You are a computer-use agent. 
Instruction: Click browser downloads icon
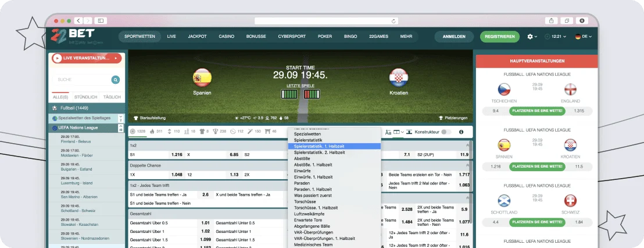coord(582,20)
